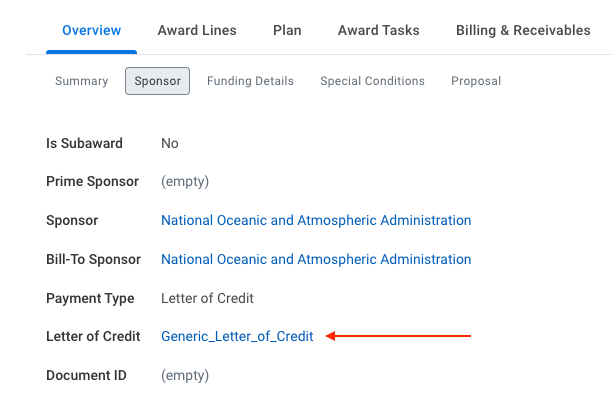Click the Payment Type field label

pyautogui.click(x=90, y=298)
